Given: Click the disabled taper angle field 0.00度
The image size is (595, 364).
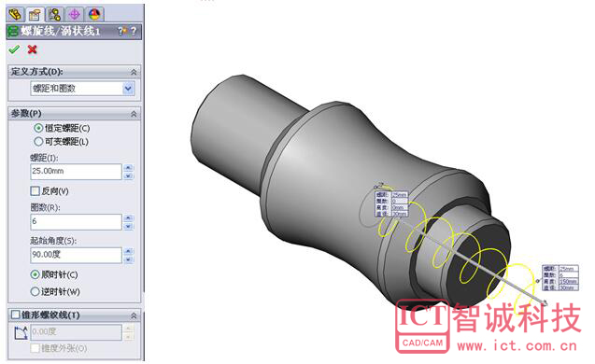Looking at the screenshot, I should pyautogui.click(x=76, y=332).
